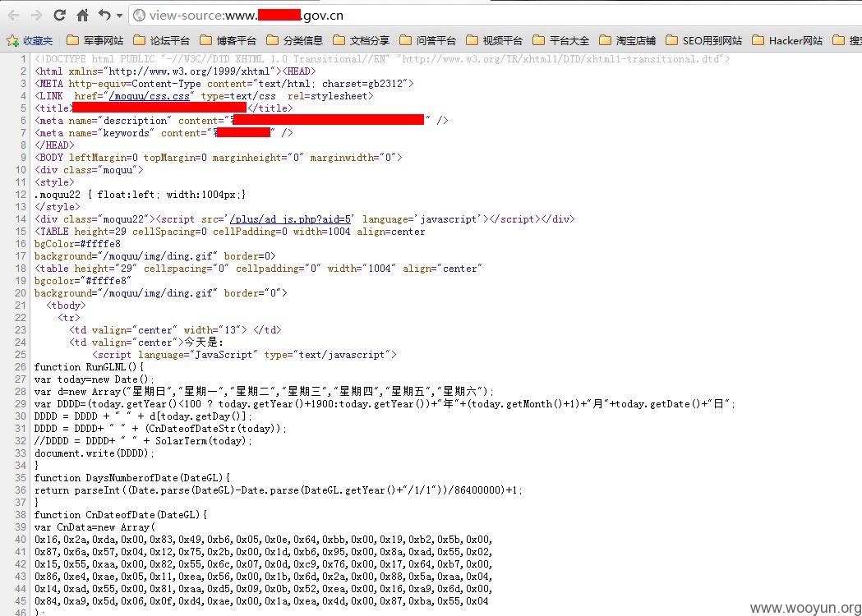Click the undo closed tab arrow icon
Image resolution: width=862 pixels, height=616 pixels.
[x=104, y=16]
